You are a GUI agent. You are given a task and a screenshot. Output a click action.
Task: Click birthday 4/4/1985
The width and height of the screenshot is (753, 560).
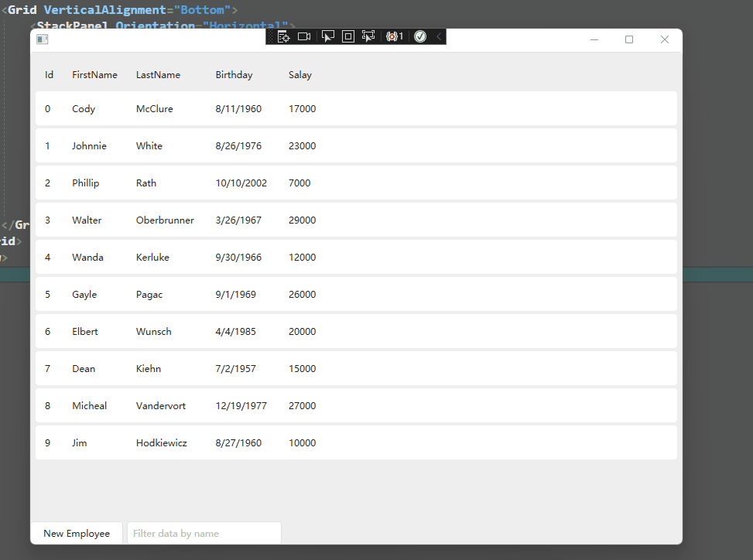click(236, 332)
